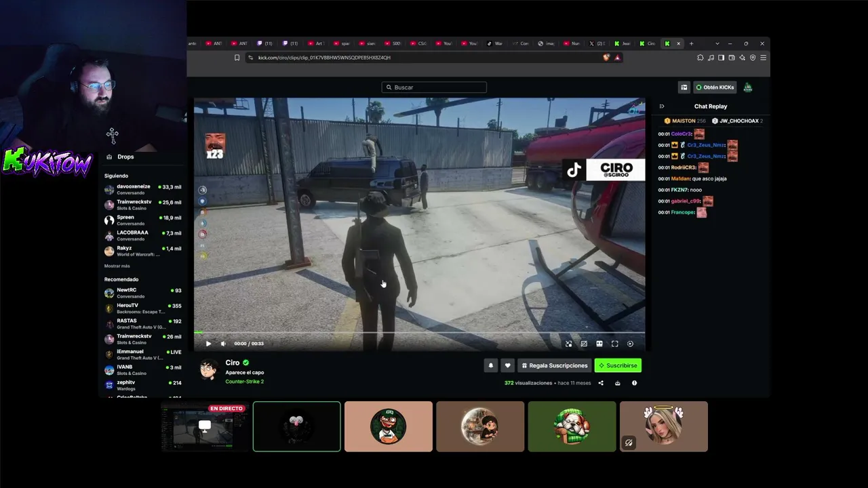Click the browser address bar URL
The height and width of the screenshot is (488, 868).
324,58
